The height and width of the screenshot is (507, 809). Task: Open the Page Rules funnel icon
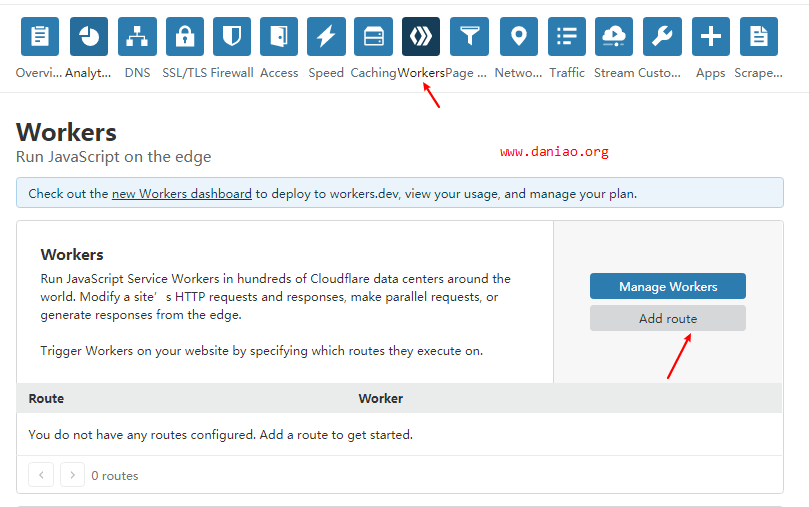pos(470,37)
